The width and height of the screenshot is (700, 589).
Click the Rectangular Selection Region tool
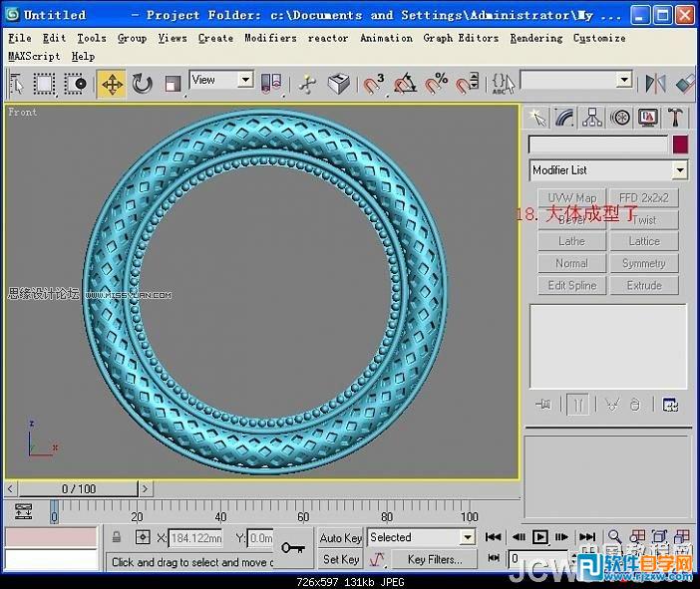click(x=45, y=84)
